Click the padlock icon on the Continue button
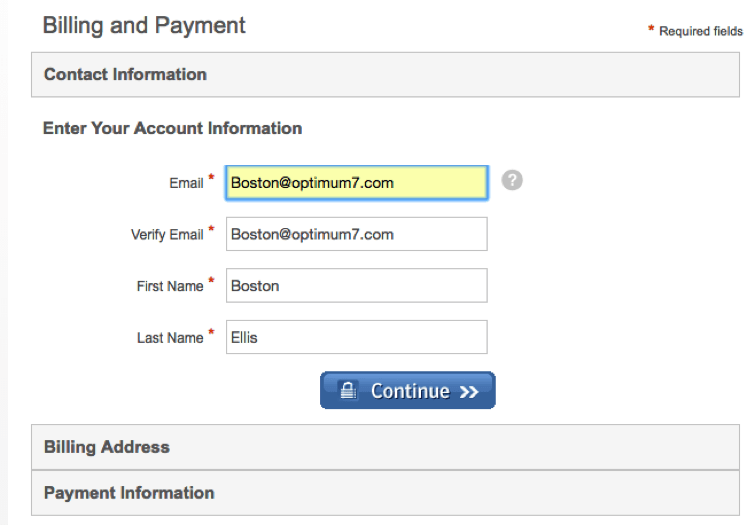This screenshot has width=754, height=525. tap(348, 390)
